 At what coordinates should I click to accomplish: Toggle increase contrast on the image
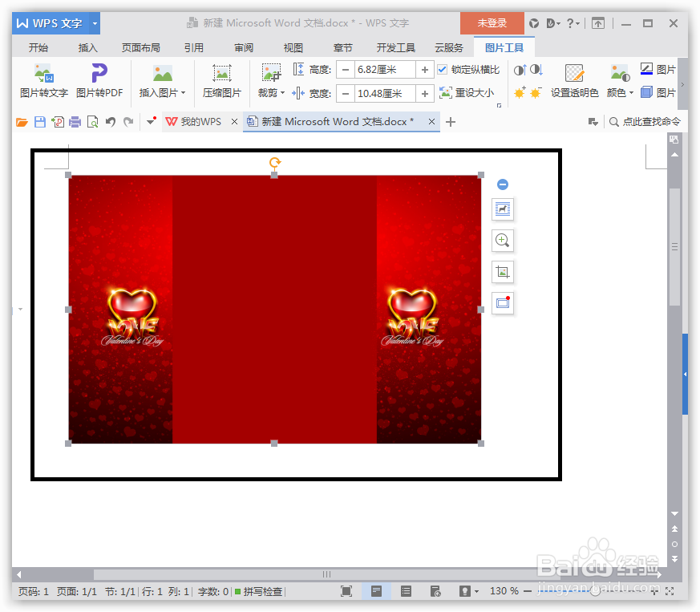pos(521,71)
